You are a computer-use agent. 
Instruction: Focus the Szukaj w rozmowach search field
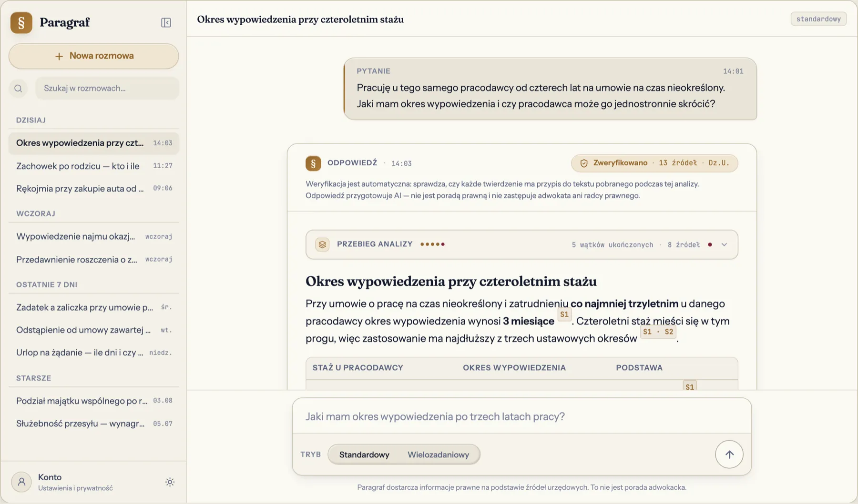107,88
